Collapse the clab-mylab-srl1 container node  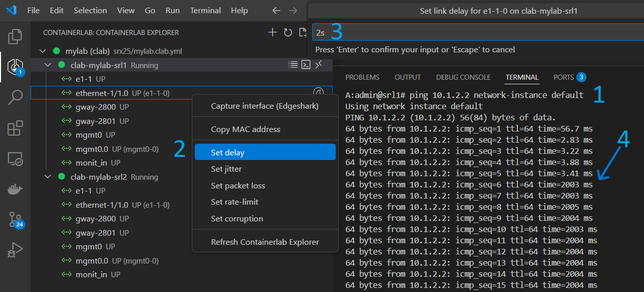48,65
